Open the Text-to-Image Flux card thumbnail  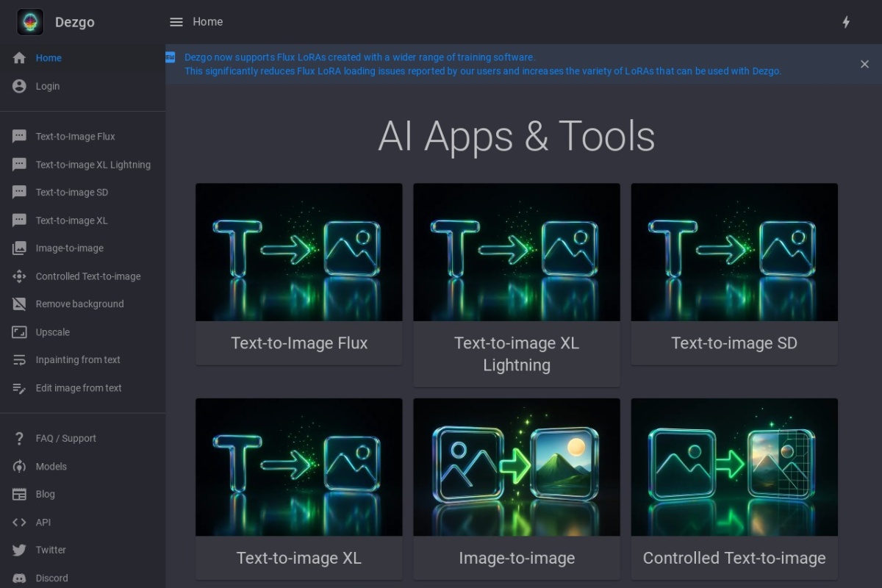(x=298, y=252)
